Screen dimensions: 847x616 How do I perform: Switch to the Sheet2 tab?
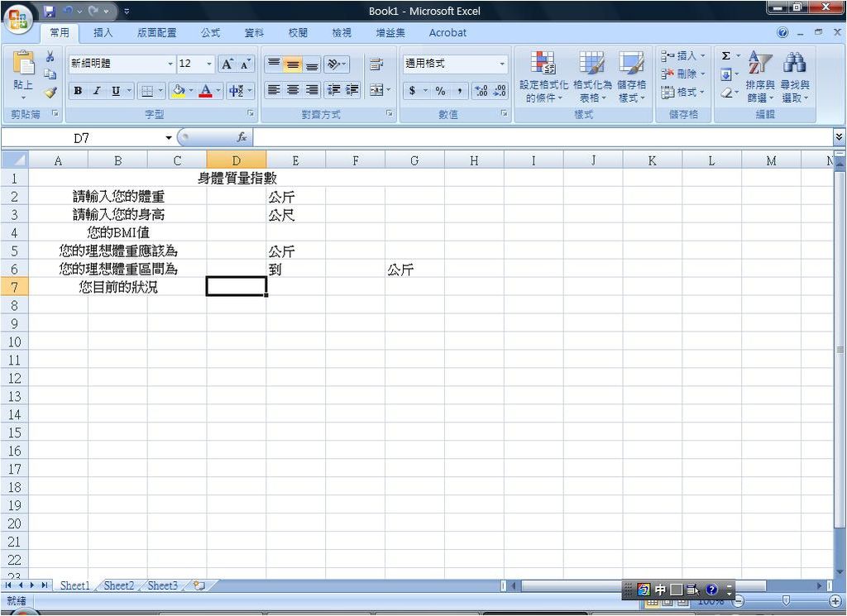click(119, 585)
